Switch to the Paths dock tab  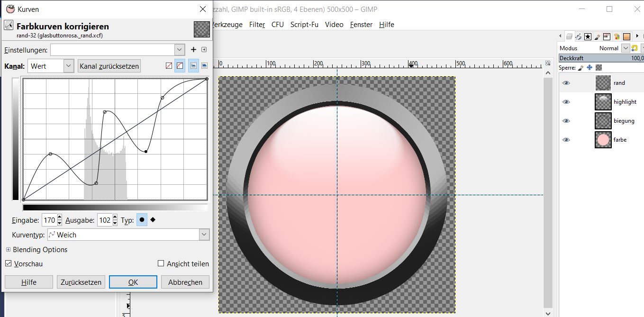coord(579,36)
